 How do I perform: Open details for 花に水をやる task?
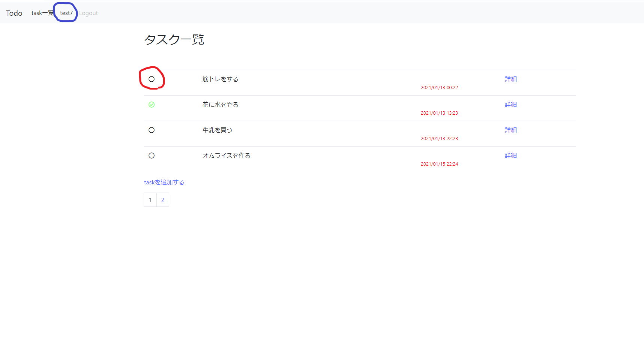[510, 105]
